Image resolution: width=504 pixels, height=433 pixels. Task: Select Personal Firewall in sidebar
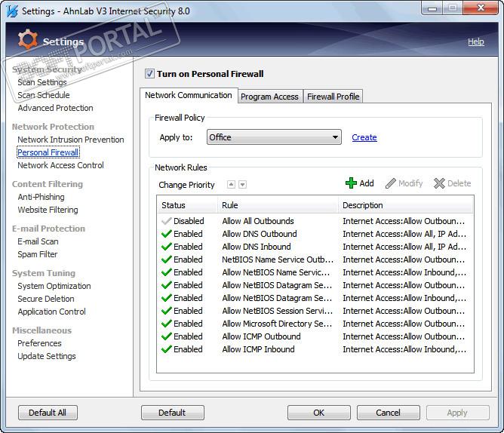(48, 152)
